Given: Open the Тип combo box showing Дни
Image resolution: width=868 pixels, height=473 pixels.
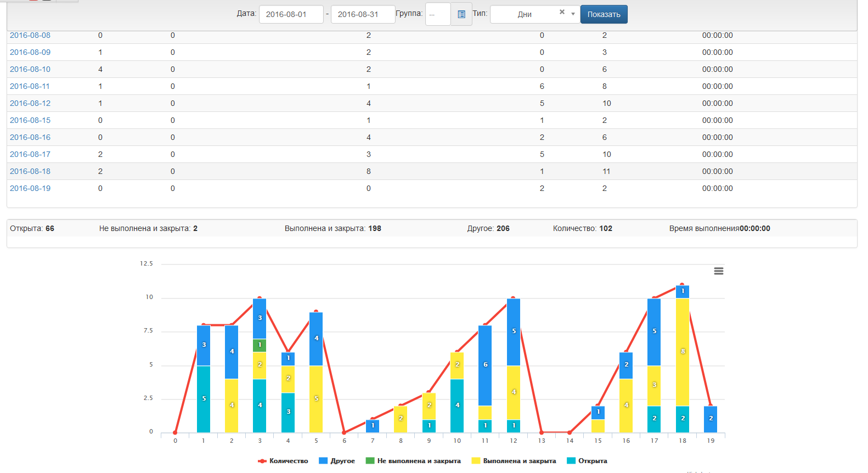Looking at the screenshot, I should coord(525,14).
